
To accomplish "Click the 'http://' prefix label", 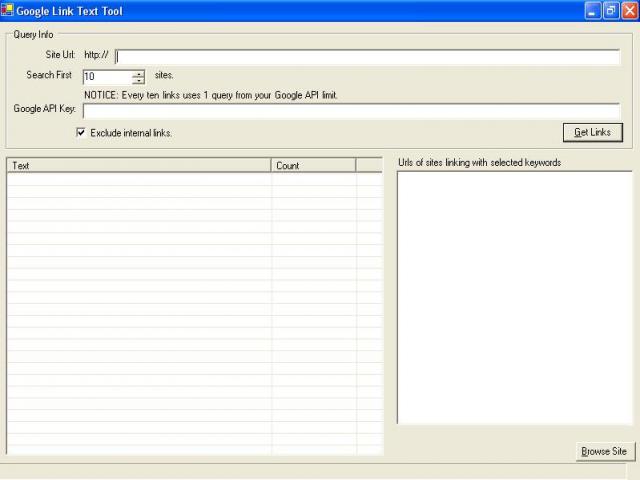I will click(x=96, y=55).
